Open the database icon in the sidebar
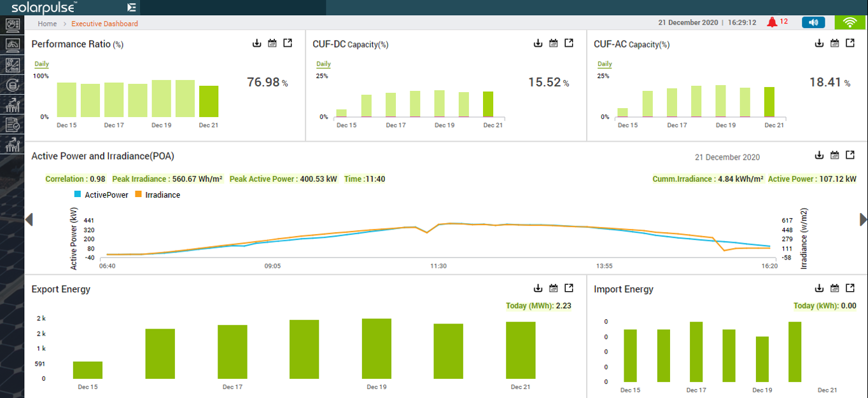Image resolution: width=868 pixels, height=398 pixels. point(12,85)
